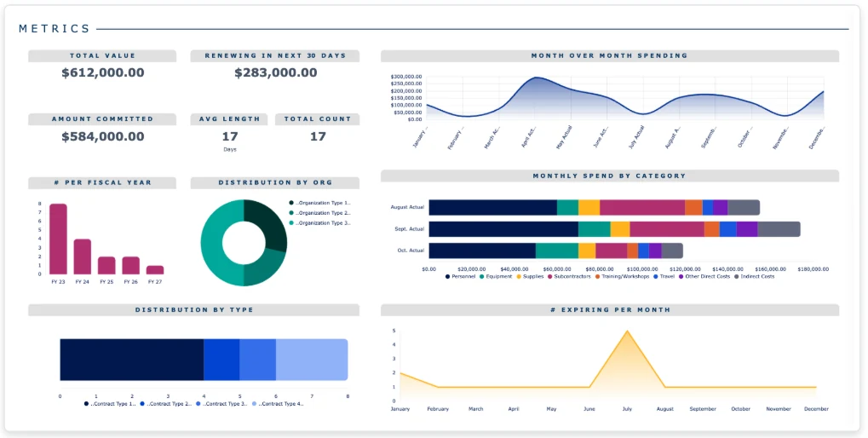Click the FY 25 bar in fiscal year chart

coord(106,265)
